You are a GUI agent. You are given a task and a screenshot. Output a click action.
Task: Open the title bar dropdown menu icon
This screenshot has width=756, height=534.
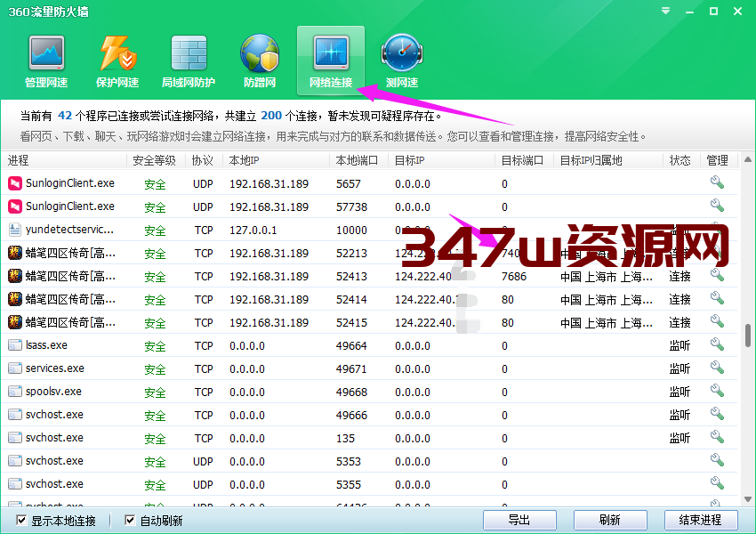tap(666, 11)
